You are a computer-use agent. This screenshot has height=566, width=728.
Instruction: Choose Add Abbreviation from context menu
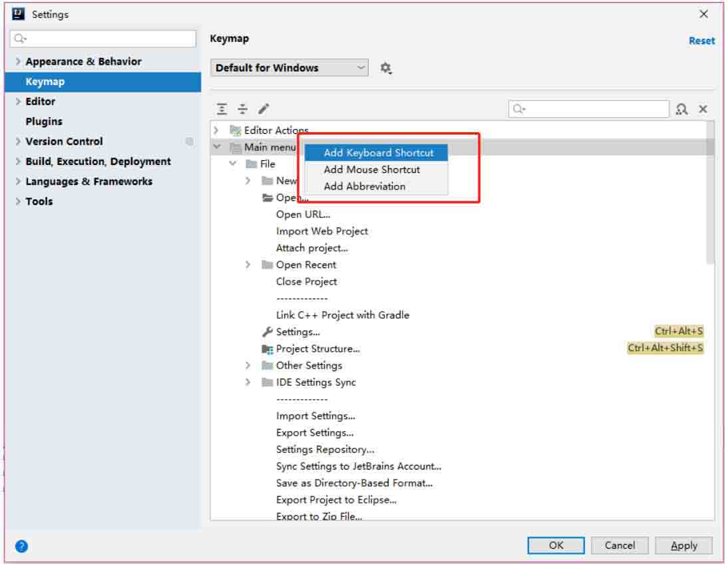(x=376, y=186)
